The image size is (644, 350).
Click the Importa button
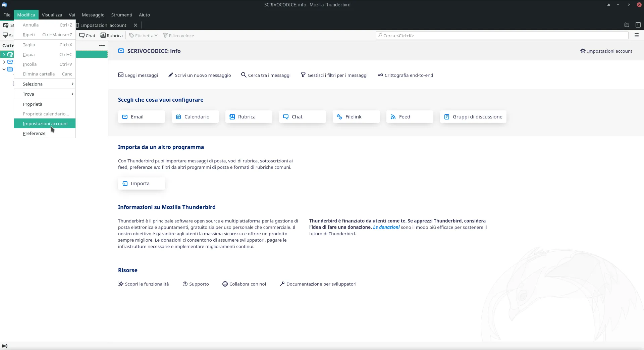(141, 184)
